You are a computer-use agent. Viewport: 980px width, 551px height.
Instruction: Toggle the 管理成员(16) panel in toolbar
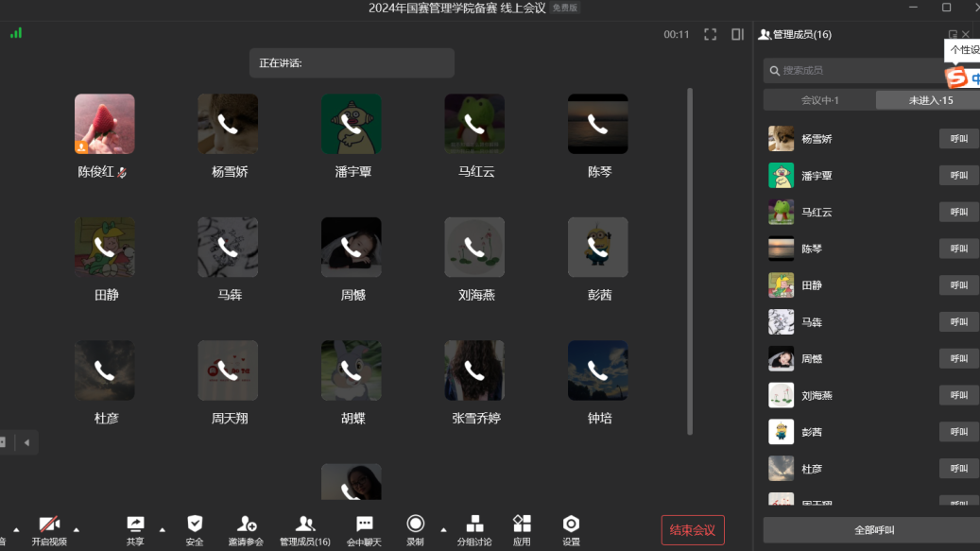click(304, 525)
